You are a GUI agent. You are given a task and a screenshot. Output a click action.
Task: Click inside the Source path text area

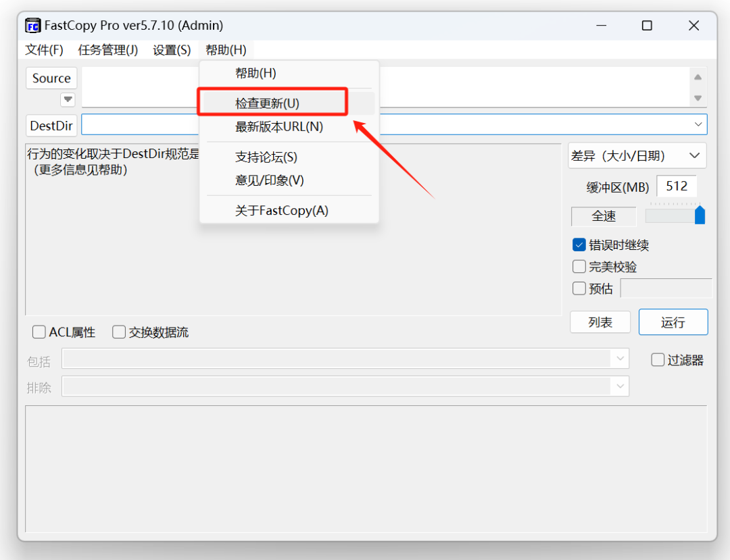point(385,87)
